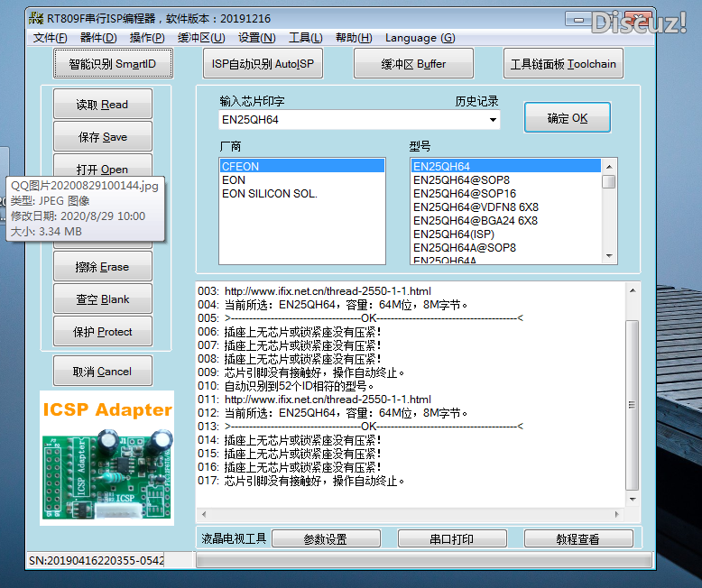Select model EN25QH64A@SOP8
This screenshot has height=588, width=702.
pyautogui.click(x=506, y=247)
